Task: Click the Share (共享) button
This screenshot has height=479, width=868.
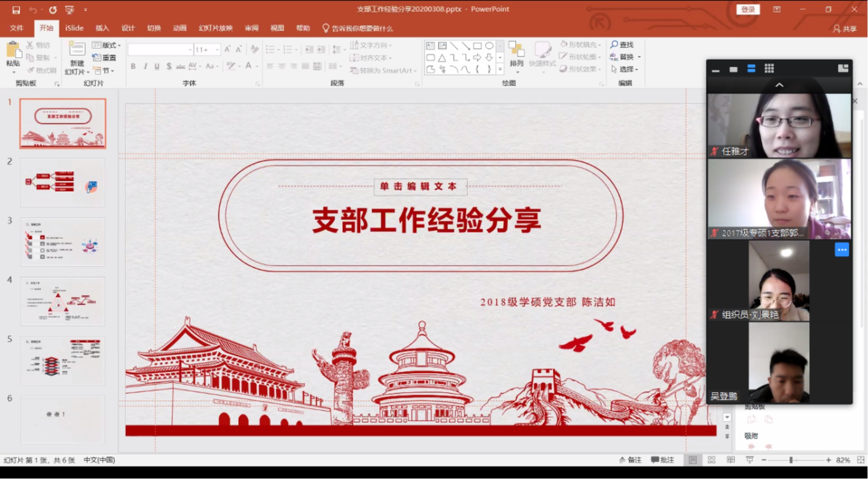Action: [845, 29]
